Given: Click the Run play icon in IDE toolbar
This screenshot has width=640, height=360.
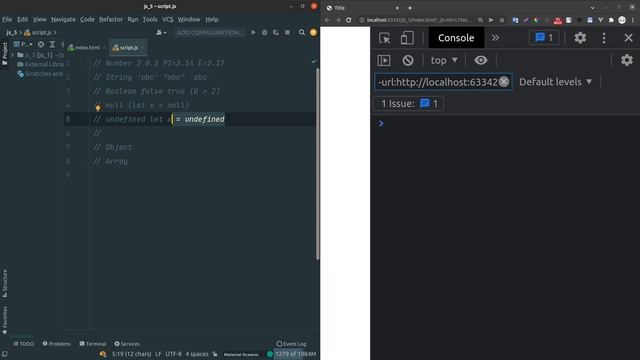Looking at the screenshot, I should point(253,33).
